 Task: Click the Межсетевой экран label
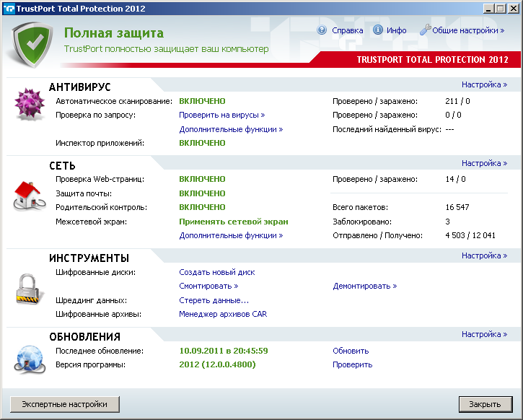(91, 222)
